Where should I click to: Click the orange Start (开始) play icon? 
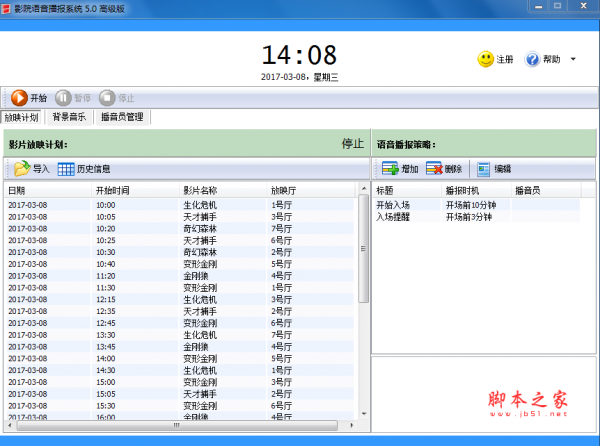pos(19,98)
